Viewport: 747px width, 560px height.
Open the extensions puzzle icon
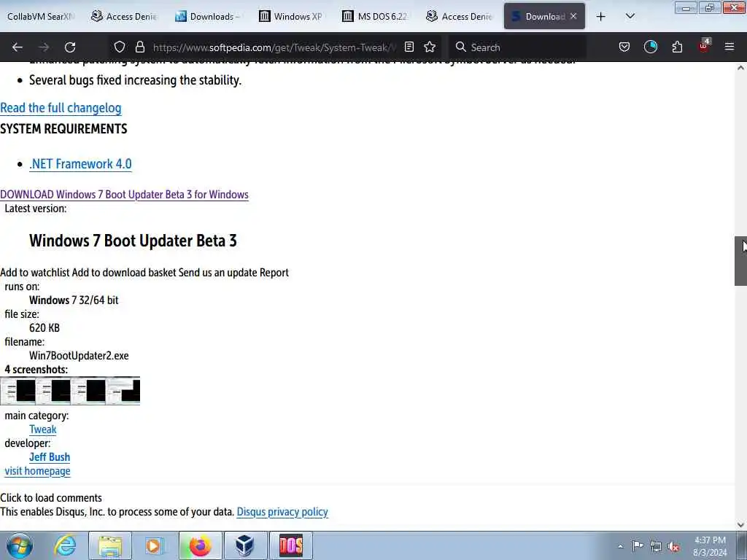click(x=677, y=47)
